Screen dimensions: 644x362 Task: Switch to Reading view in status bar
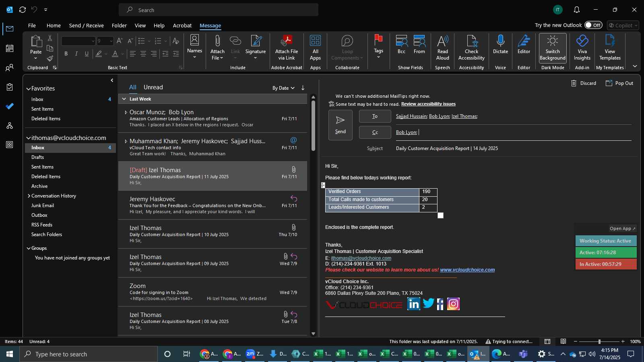(563, 341)
